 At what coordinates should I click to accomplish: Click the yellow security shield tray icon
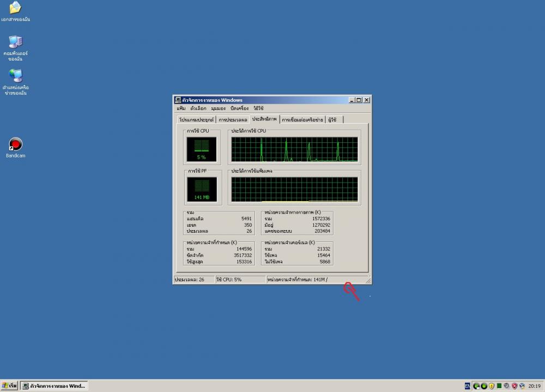[491, 386]
